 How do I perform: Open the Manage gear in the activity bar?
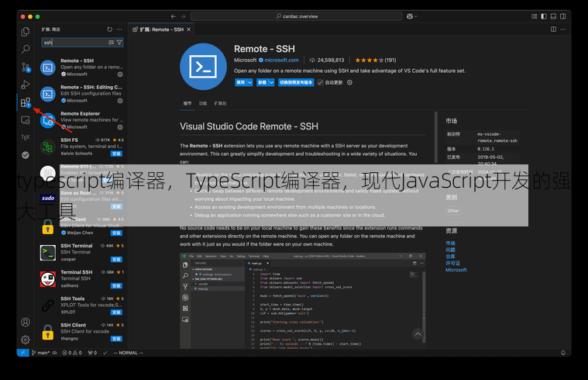(x=25, y=340)
